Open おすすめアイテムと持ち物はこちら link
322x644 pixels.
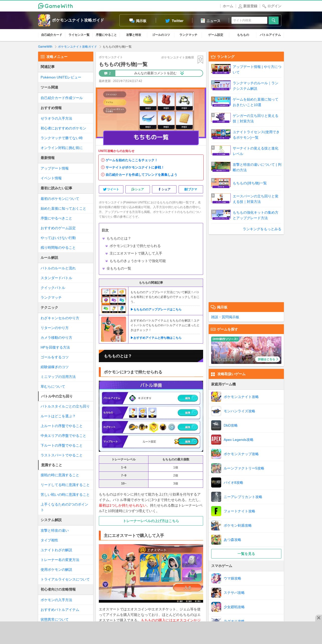point(156,338)
